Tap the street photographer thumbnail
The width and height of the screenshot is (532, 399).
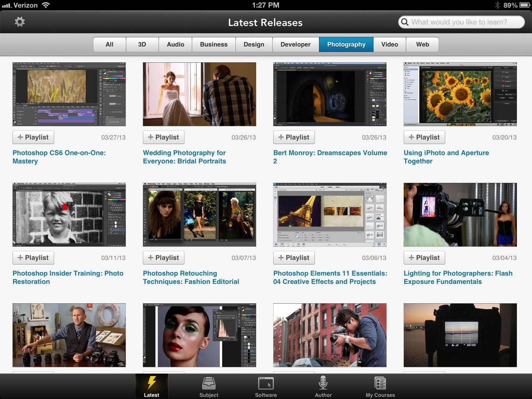point(330,335)
